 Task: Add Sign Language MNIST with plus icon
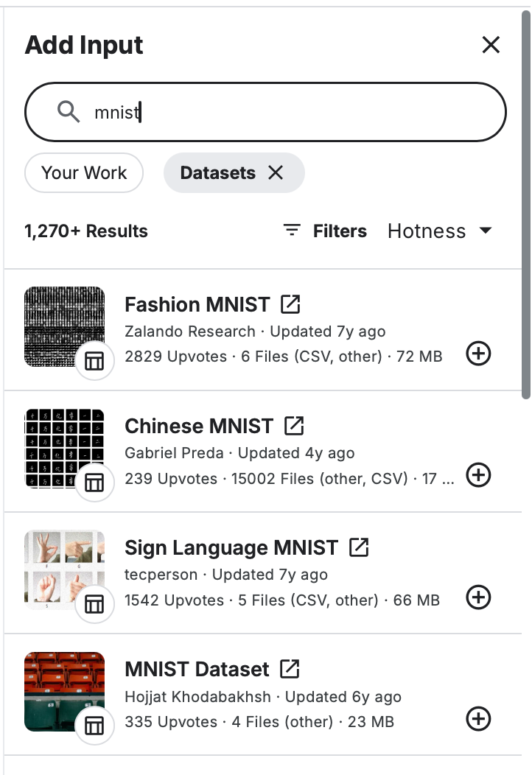pyautogui.click(x=479, y=597)
